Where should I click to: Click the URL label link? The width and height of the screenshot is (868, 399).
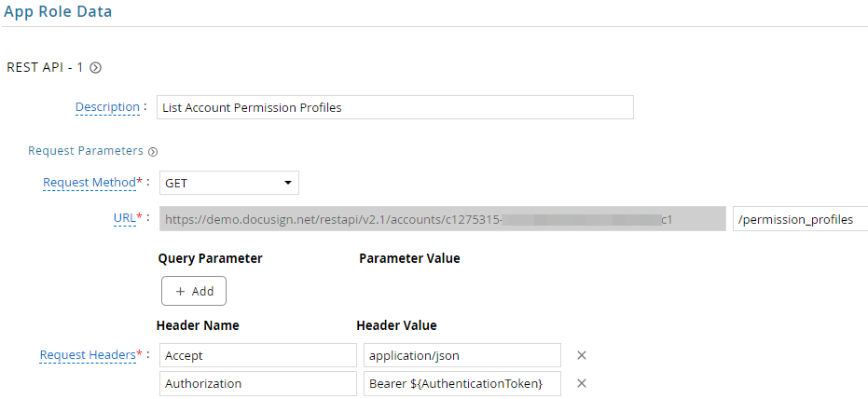click(124, 218)
